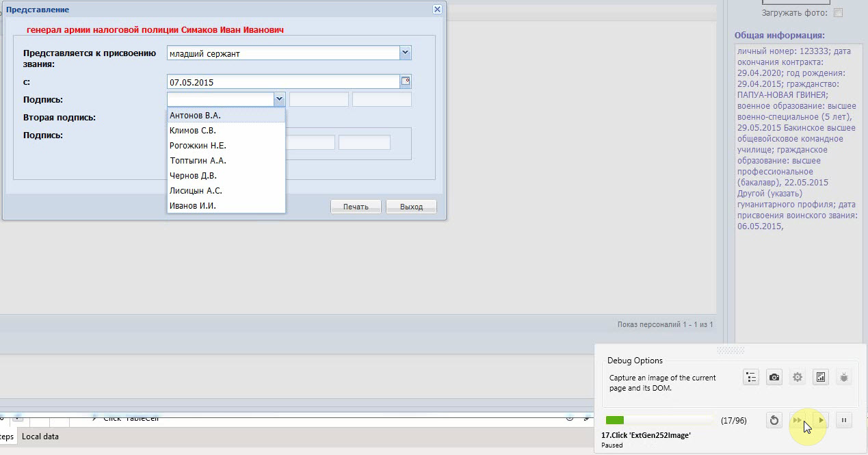Image resolution: width=868 pixels, height=455 pixels.
Task: Click the camera capture page icon
Action: coord(774,377)
